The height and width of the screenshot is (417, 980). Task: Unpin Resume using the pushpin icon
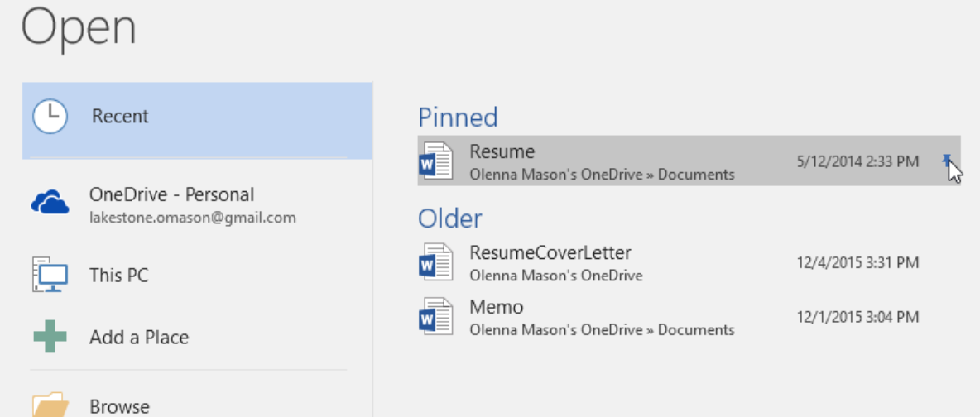(947, 161)
